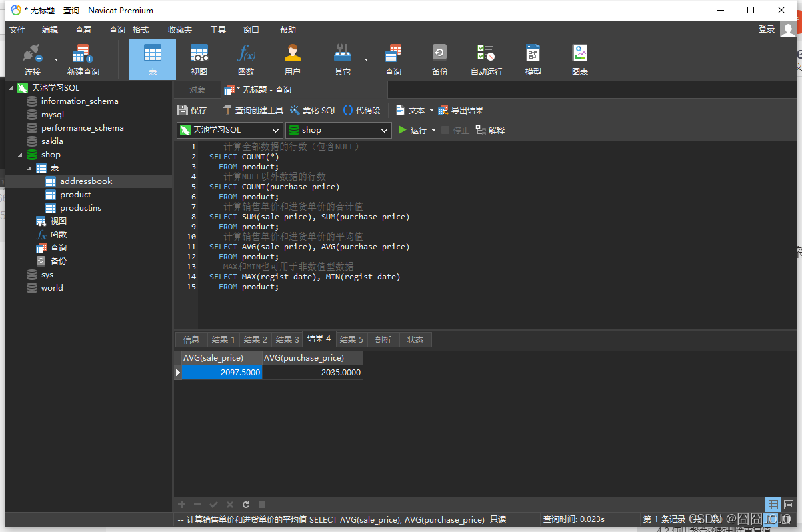Open the 图表 (Charts) toolbar icon
802x532 pixels.
580,60
